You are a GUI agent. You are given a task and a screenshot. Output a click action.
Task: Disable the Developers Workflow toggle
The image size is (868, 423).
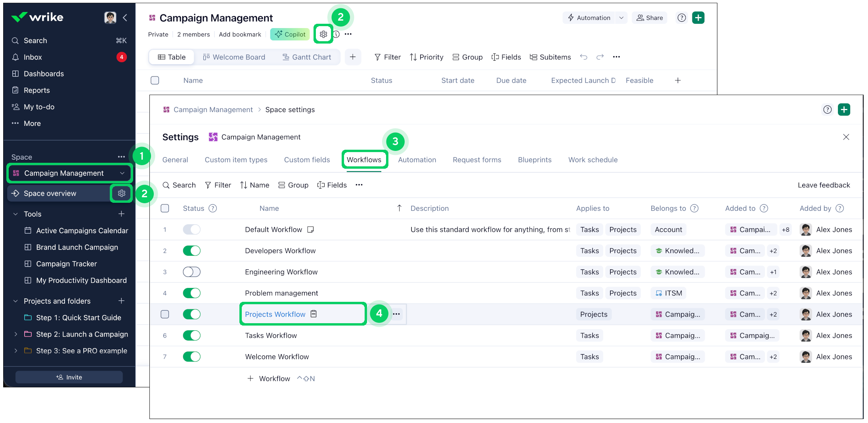[191, 251]
